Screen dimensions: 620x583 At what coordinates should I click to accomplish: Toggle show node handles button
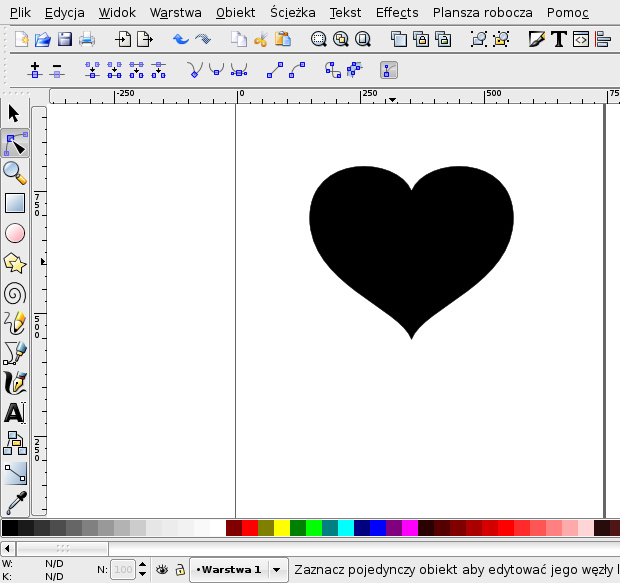coord(389,71)
